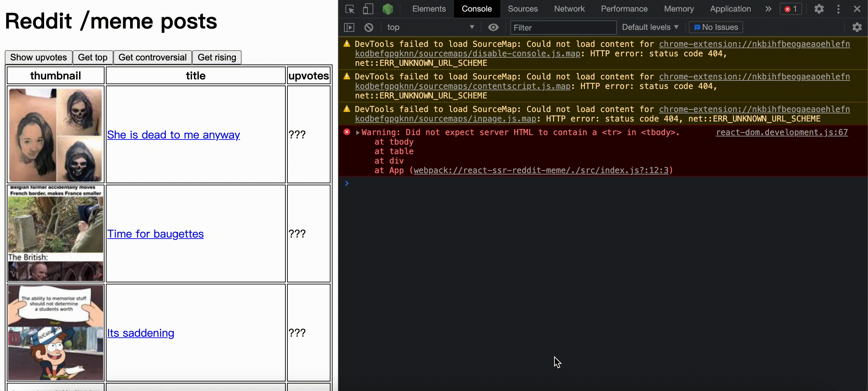Open the Default levels dropdown
The width and height of the screenshot is (868, 391).
coord(650,27)
